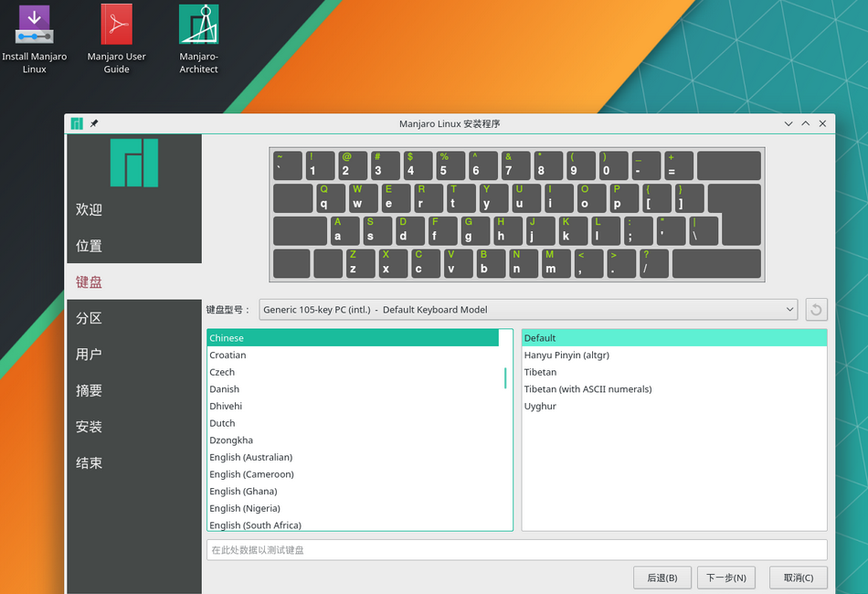Launch the Manjaro-Architect desktop icon
868x594 pixels.
(x=199, y=38)
